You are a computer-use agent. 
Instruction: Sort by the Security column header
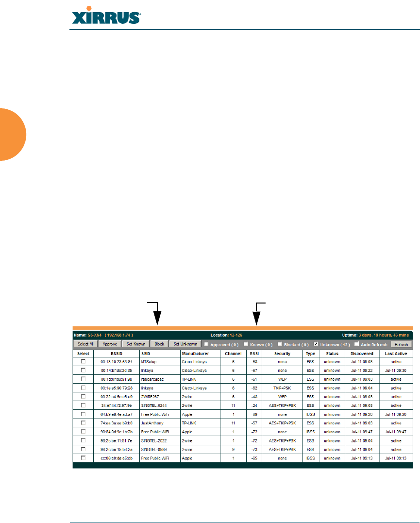click(x=282, y=354)
